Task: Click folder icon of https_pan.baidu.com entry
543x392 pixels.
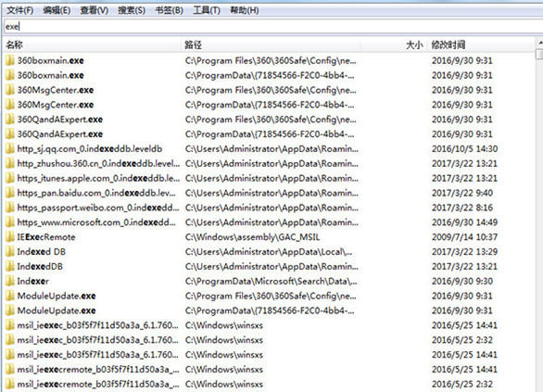Action: point(10,193)
